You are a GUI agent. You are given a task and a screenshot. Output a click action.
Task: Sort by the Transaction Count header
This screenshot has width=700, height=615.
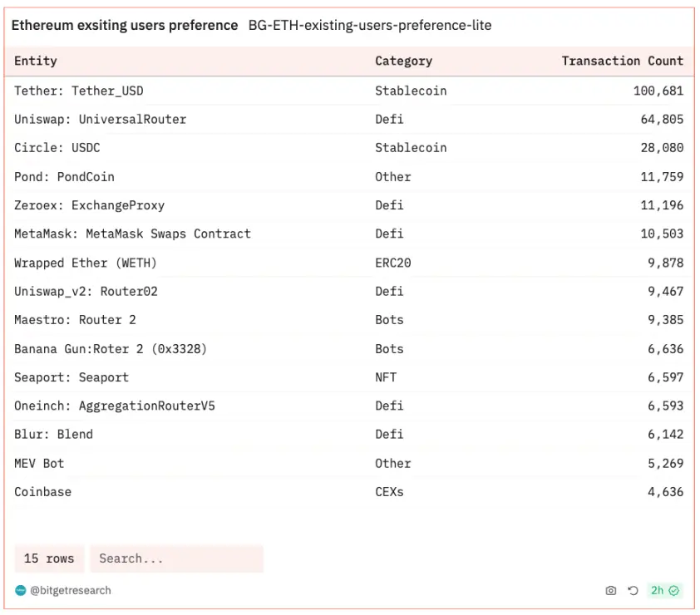(622, 61)
